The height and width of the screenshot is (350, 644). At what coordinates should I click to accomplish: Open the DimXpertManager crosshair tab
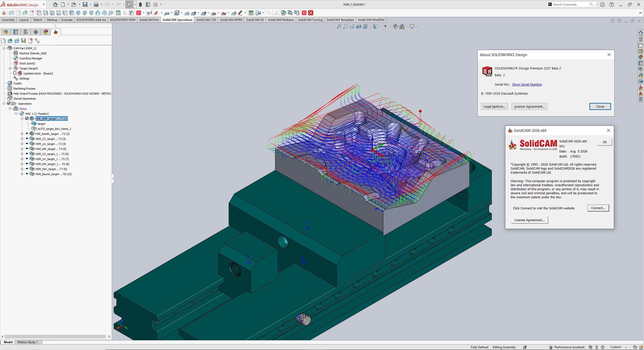(x=36, y=32)
